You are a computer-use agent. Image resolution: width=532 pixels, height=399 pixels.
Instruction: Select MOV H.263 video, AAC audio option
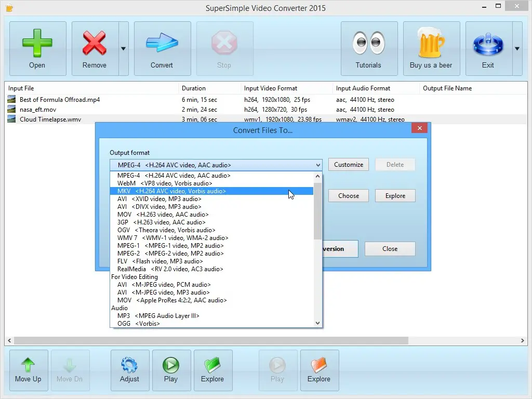click(x=211, y=215)
